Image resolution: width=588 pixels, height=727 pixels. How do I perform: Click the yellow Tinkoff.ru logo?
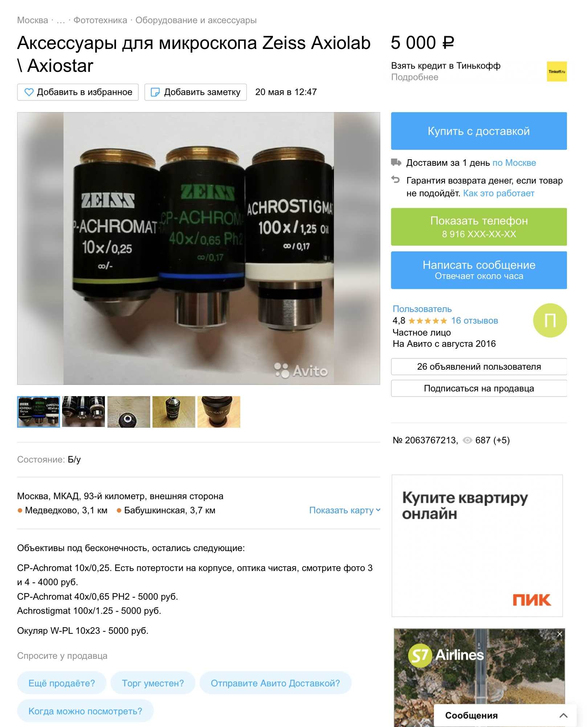tap(556, 71)
